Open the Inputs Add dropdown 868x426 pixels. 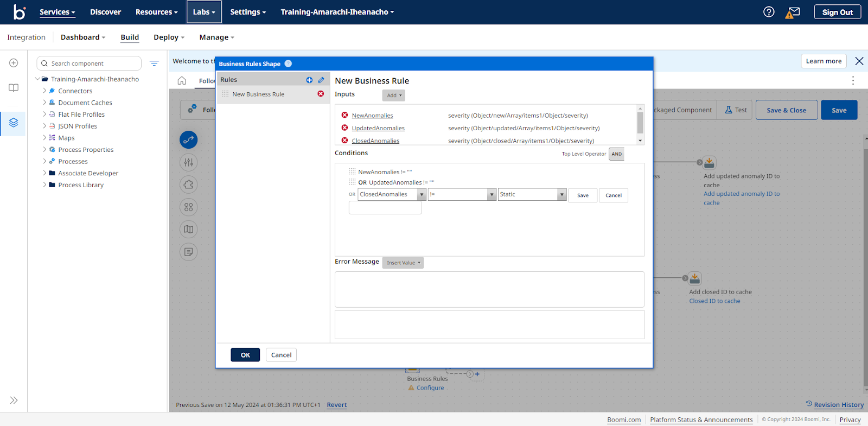[x=394, y=96]
